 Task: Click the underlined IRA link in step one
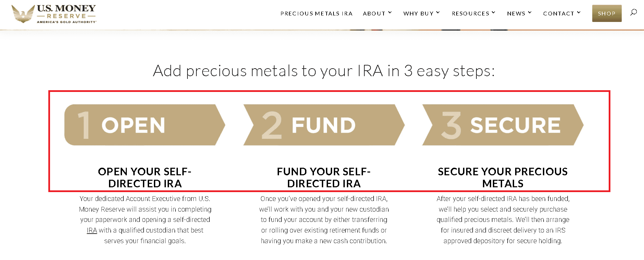(x=92, y=230)
